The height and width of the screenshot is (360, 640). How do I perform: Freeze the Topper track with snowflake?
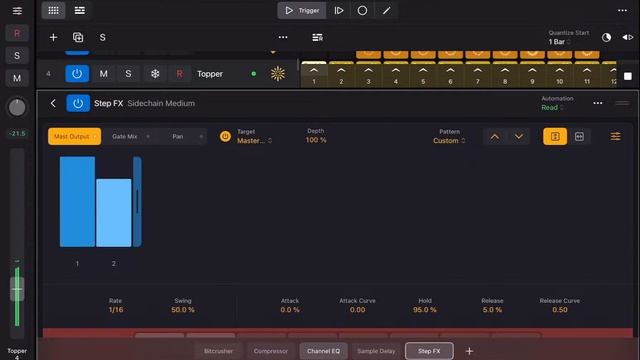155,74
